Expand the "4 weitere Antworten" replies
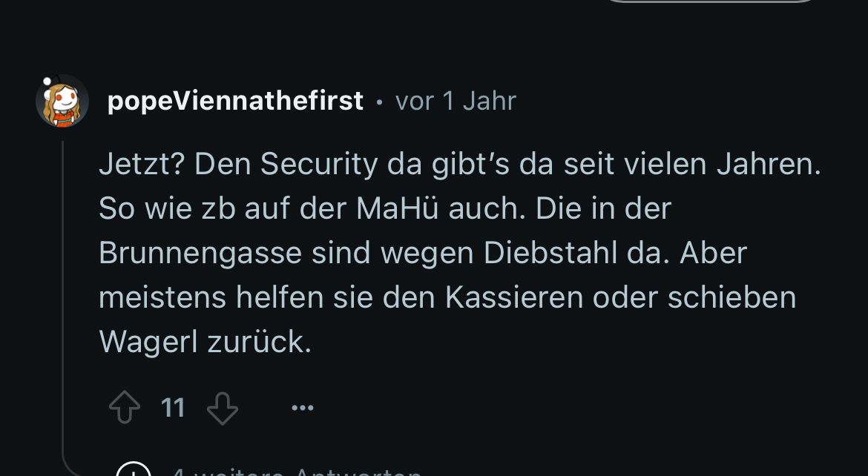The height and width of the screenshot is (476, 868). point(297,472)
